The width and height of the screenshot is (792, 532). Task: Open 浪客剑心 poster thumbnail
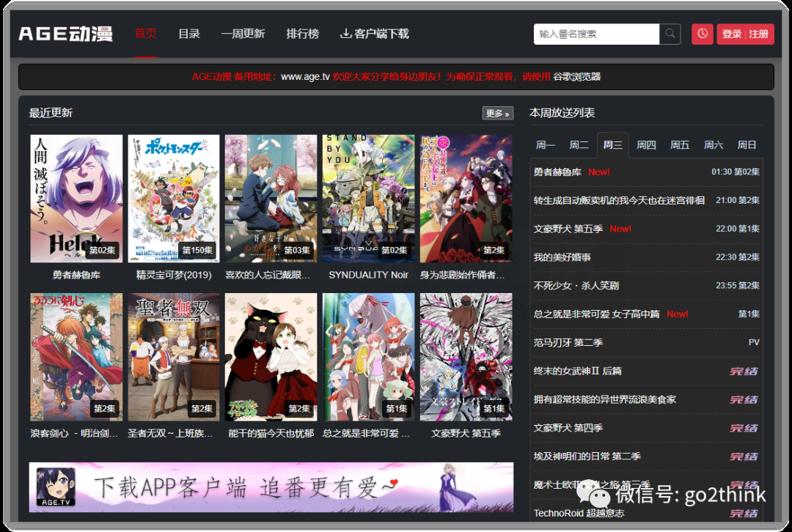tap(76, 357)
